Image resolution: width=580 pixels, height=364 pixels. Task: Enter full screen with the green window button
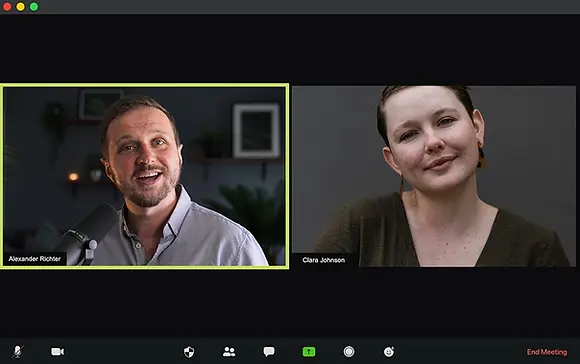pos(34,7)
